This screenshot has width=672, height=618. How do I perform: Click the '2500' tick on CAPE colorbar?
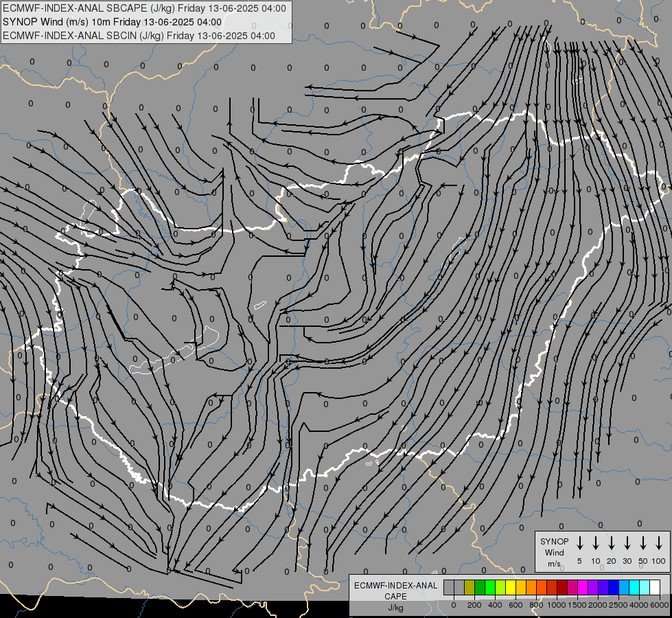pyautogui.click(x=618, y=605)
